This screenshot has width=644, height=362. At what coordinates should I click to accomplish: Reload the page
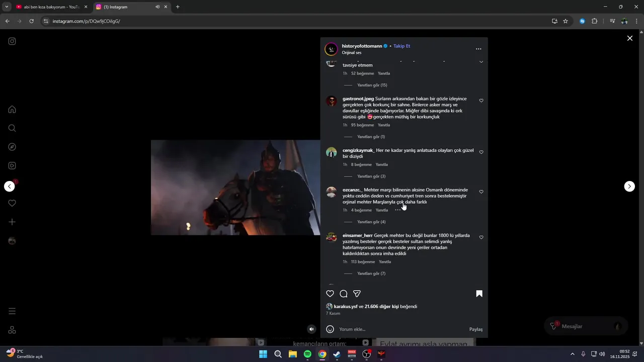(x=31, y=21)
